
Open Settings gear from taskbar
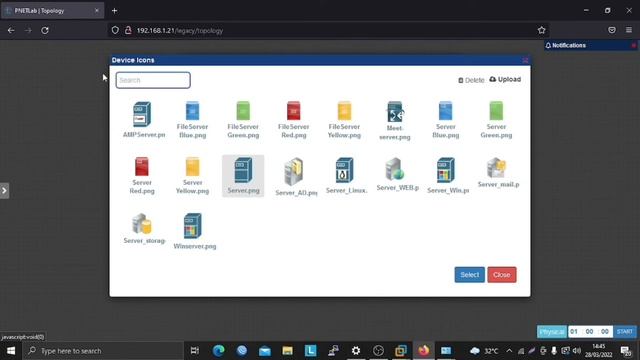356,351
